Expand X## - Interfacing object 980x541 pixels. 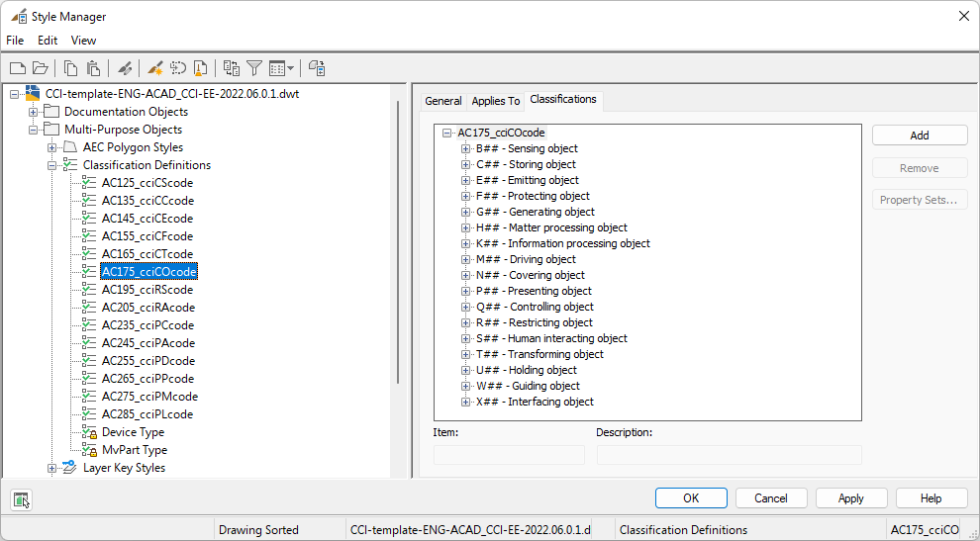(x=465, y=403)
